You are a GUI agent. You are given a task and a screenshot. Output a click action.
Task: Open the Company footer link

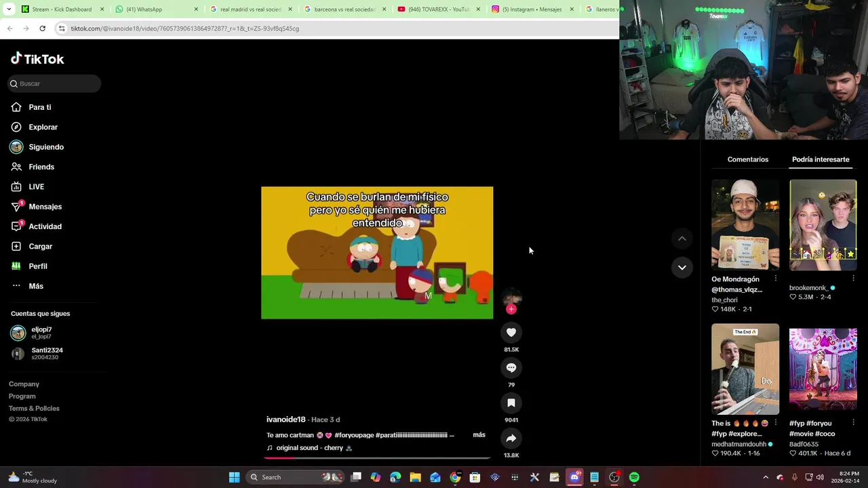point(24,384)
